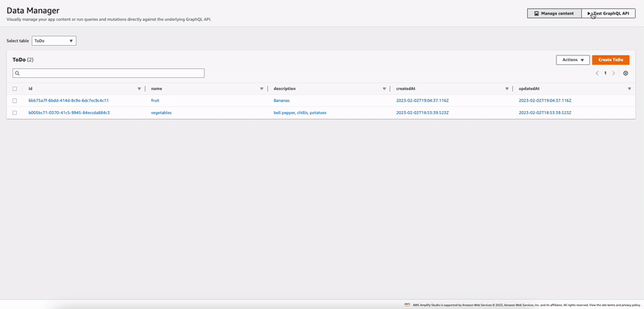Click vegetables createdAt 18:53:39 timestamp
This screenshot has width=644, height=309.
(423, 113)
